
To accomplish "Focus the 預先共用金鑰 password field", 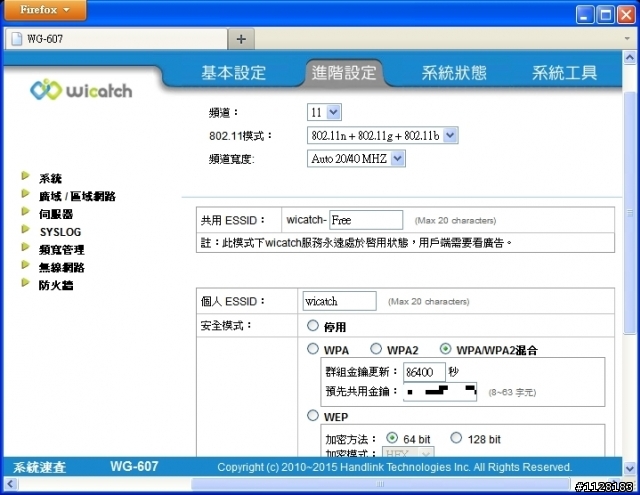I will tap(440, 392).
